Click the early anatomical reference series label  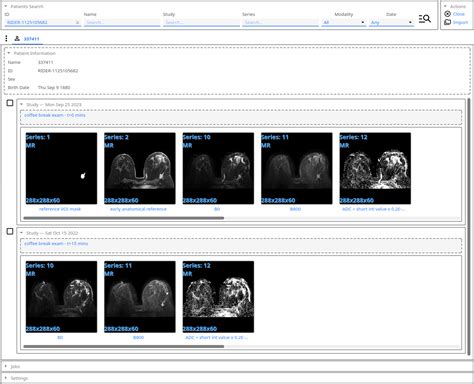[138, 209]
